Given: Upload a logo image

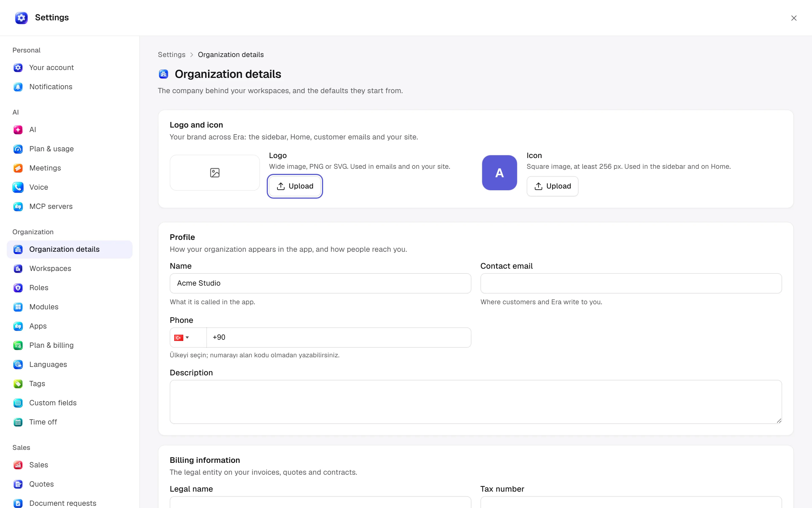Looking at the screenshot, I should (x=295, y=186).
